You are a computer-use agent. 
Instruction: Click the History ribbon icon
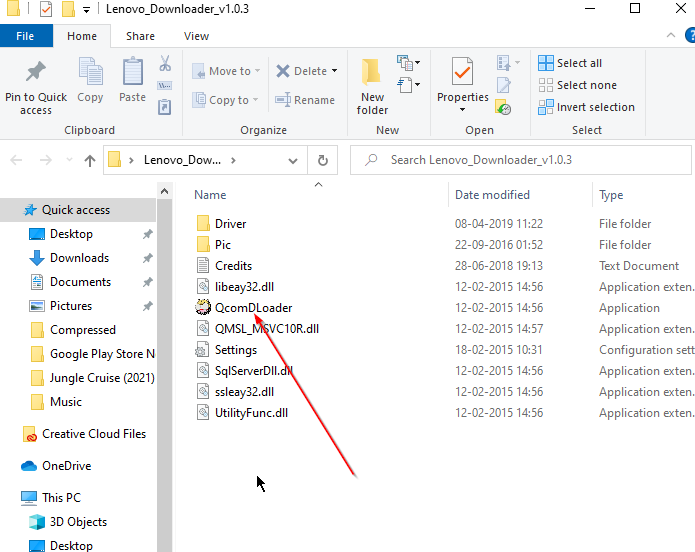503,107
